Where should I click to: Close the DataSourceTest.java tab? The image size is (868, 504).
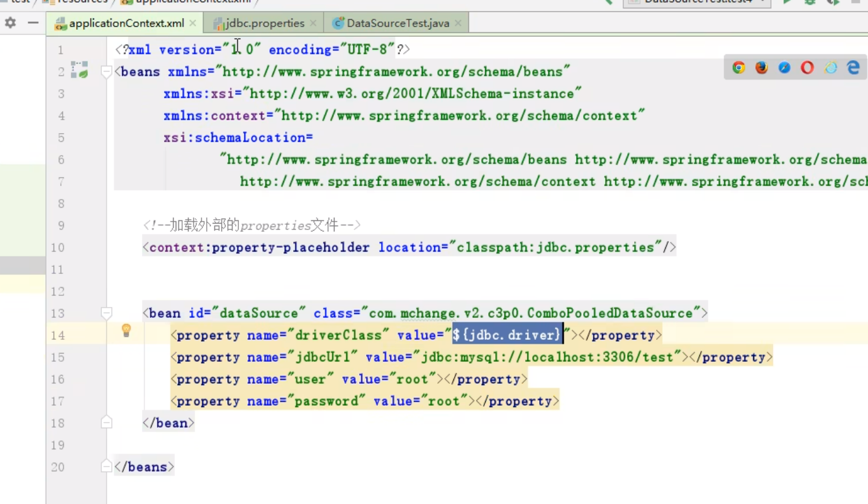pyautogui.click(x=458, y=23)
